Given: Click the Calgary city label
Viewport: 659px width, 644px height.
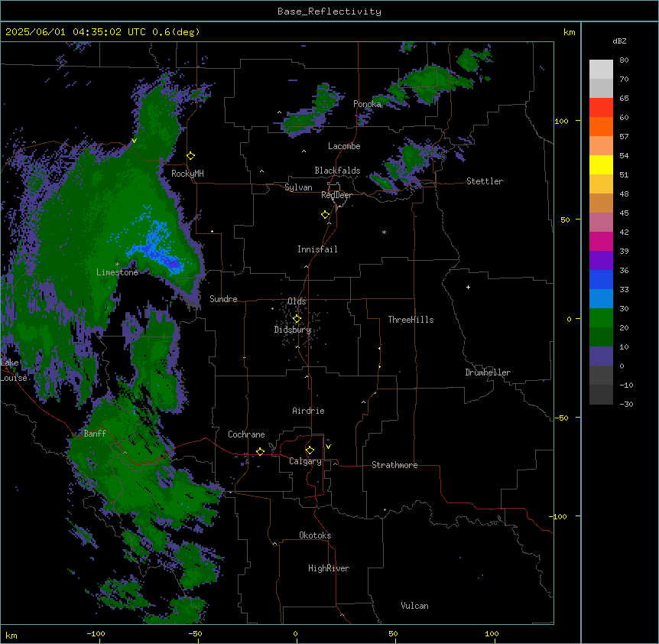Looking at the screenshot, I should [x=306, y=461].
